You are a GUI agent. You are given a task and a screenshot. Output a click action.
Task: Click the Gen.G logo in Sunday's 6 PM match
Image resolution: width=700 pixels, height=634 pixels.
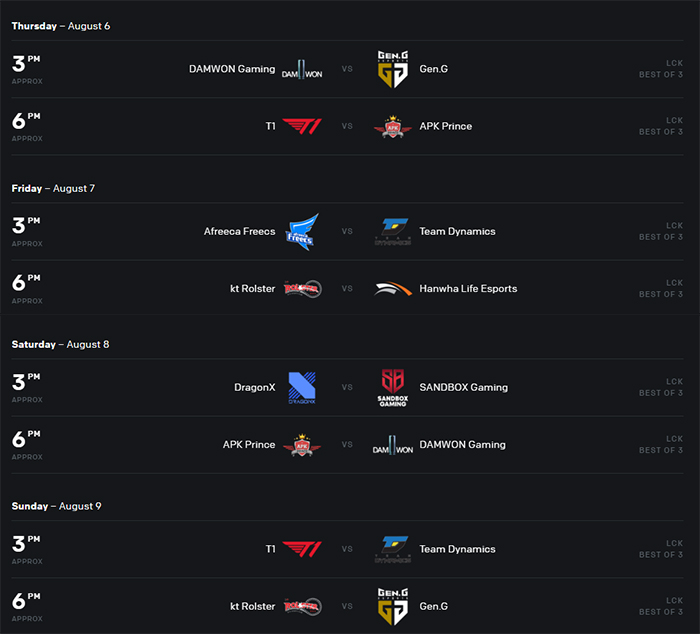tap(393, 606)
